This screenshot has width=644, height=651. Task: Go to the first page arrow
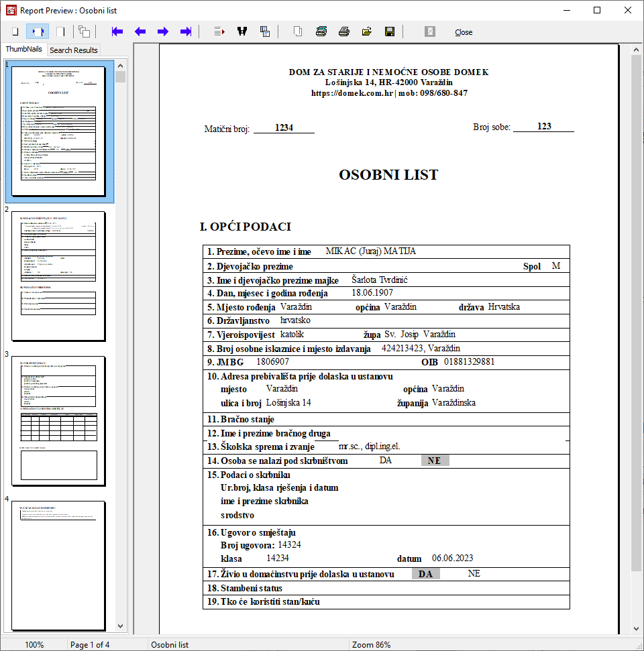tap(117, 32)
